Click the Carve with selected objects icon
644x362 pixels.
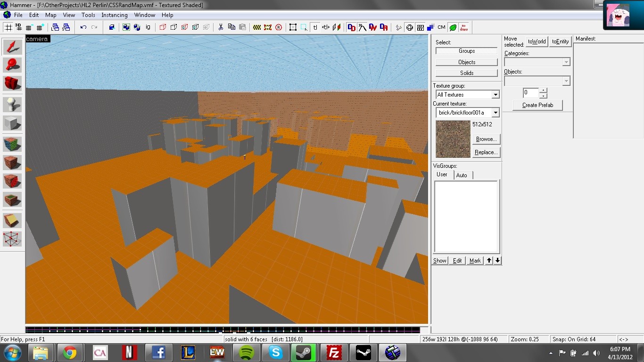pos(112,27)
